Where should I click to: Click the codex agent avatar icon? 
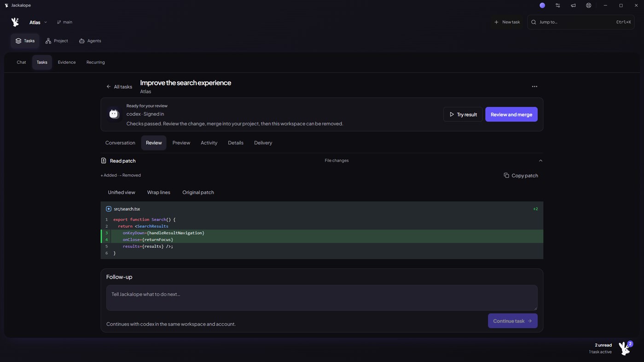114,114
